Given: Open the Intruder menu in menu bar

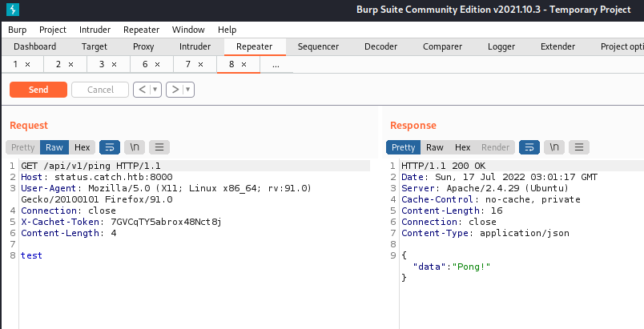Looking at the screenshot, I should pos(95,30).
